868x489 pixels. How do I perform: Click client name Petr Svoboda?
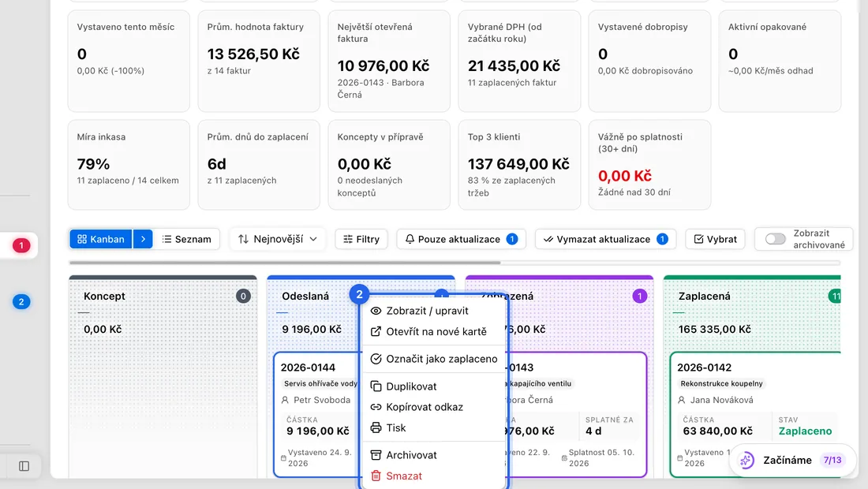[x=322, y=400]
